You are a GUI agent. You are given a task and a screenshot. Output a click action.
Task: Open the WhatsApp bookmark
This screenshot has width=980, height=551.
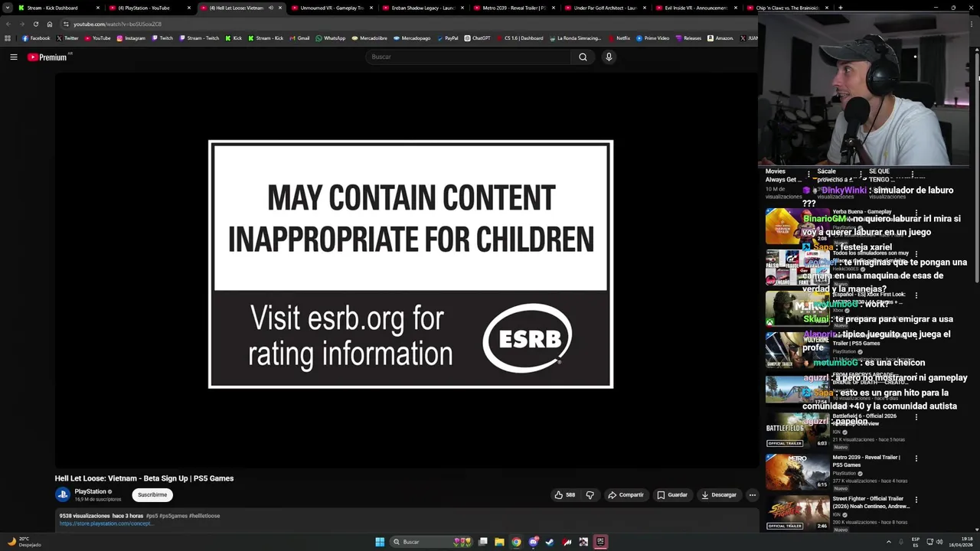(331, 38)
